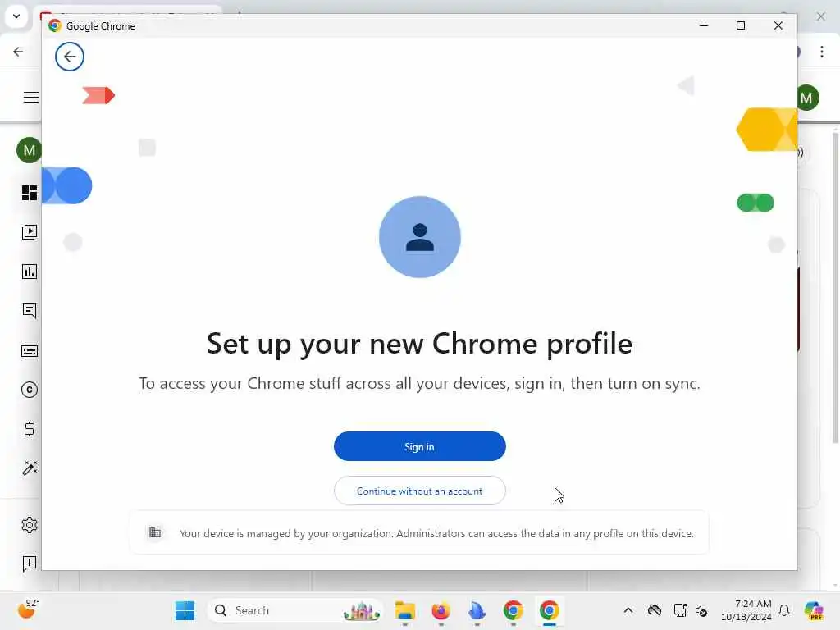Click the muted volume tray icon
This screenshot has height=630, width=840.
701,610
